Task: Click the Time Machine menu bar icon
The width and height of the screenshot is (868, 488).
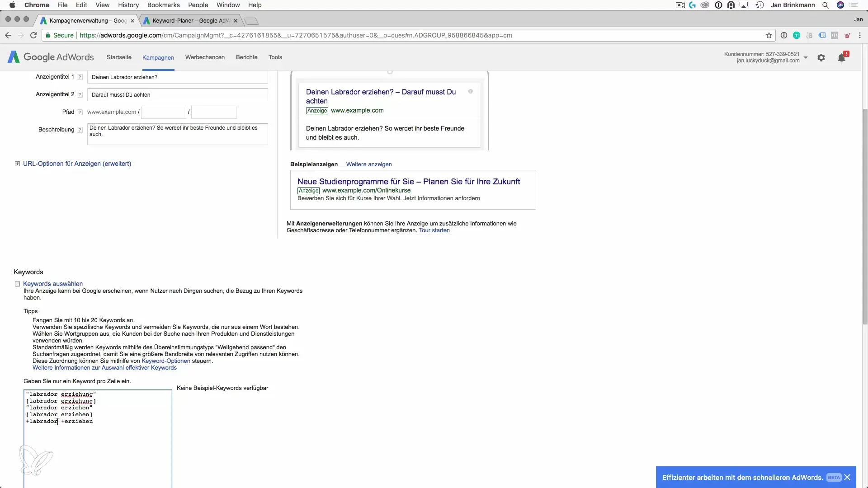Action: point(759,5)
